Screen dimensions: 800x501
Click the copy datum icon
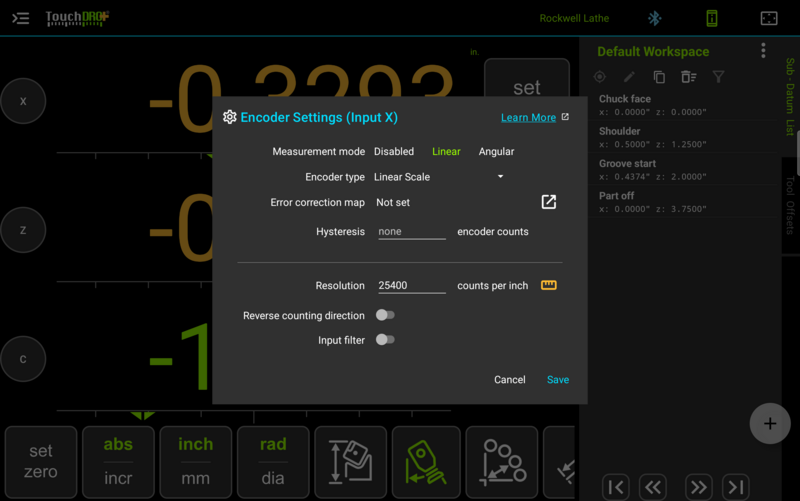(x=659, y=77)
